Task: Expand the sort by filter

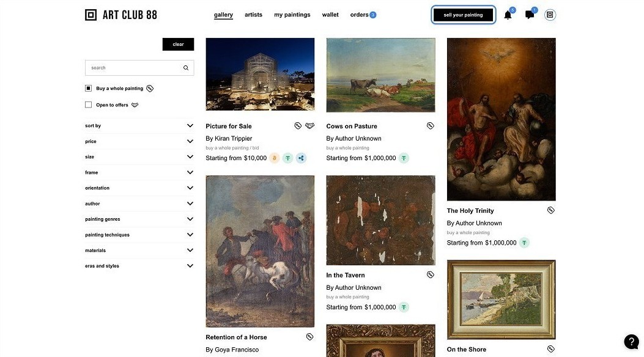Action: 139,125
